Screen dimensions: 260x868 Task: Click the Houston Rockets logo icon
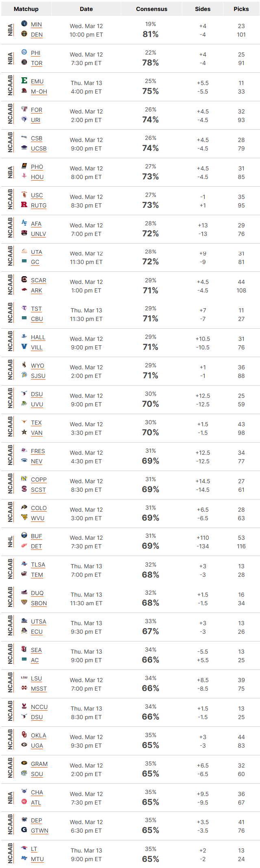point(24,176)
